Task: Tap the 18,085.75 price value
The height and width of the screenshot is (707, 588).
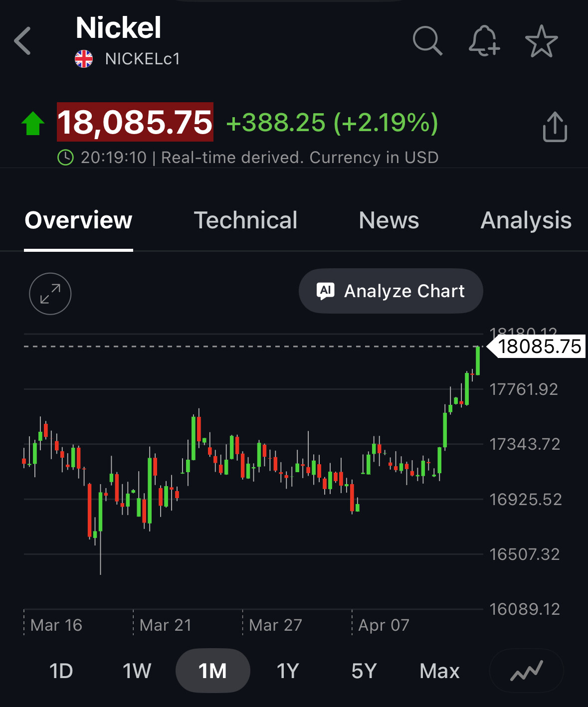Action: 135,122
